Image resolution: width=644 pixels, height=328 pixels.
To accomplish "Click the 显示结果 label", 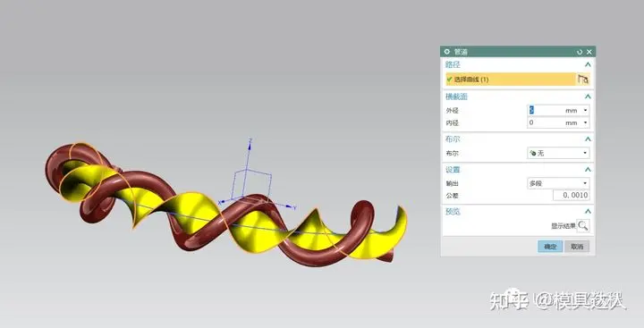I will (563, 226).
